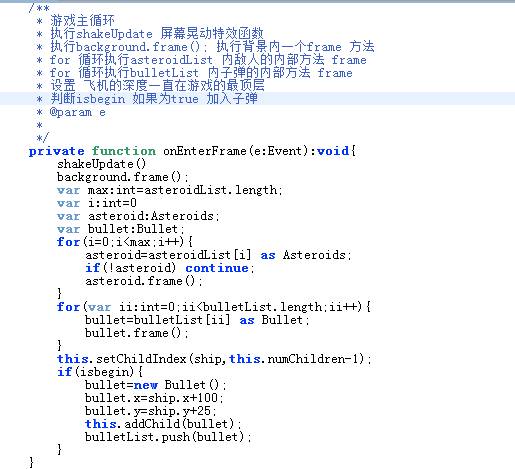The width and height of the screenshot is (515, 469).
Task: Click the bulletList.length for loop header
Action: click(x=214, y=307)
